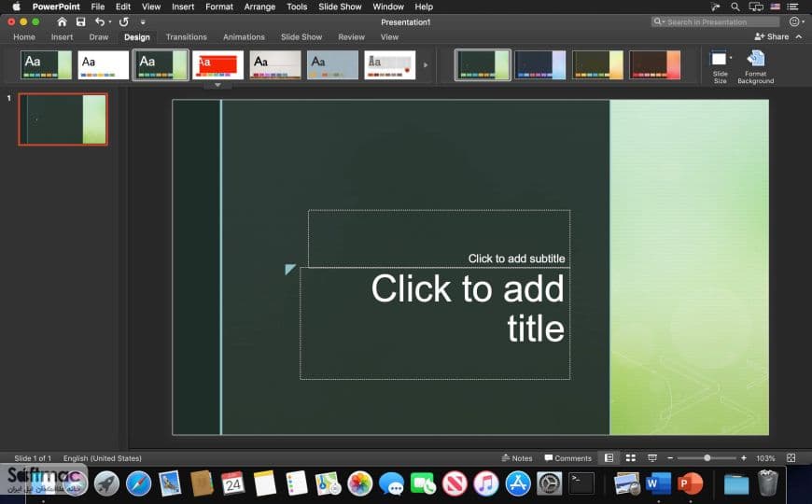This screenshot has width=812, height=504.
Task: Open the Animations ribbon tab
Action: [x=244, y=36]
